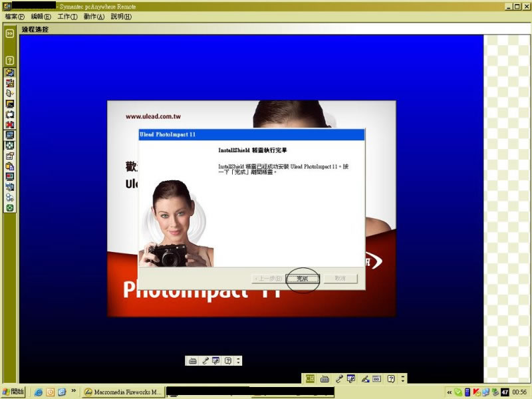
Task: Open the 動作(A) menu
Action: 94,16
